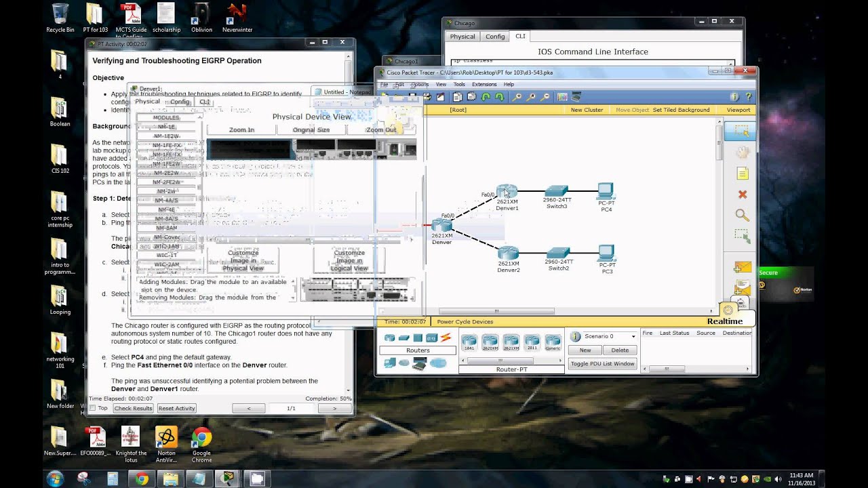
Task: Open the View menu in Packet Tracer
Action: click(441, 85)
